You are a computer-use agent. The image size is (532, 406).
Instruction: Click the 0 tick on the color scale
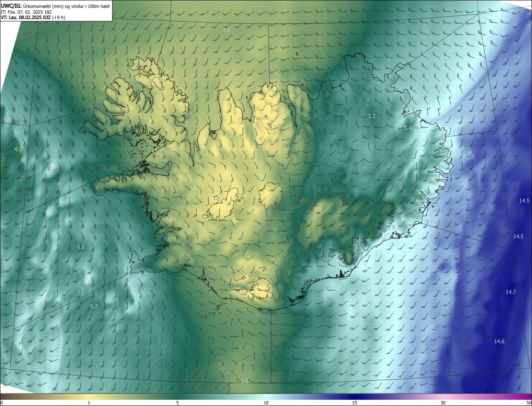click(x=2, y=403)
